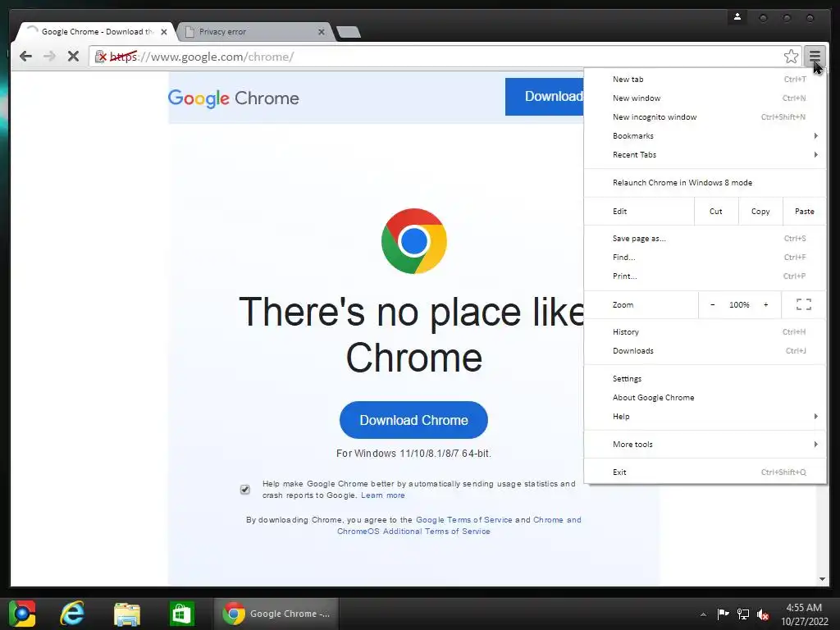Image resolution: width=840 pixels, height=630 pixels.
Task: Relaunch Chrome in Windows 8 mode
Action: (705, 183)
